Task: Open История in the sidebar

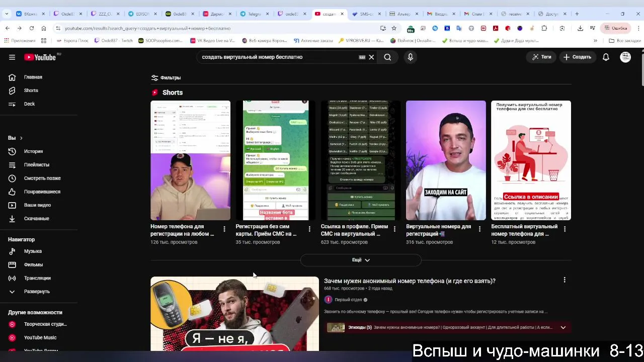Action: (39, 151)
